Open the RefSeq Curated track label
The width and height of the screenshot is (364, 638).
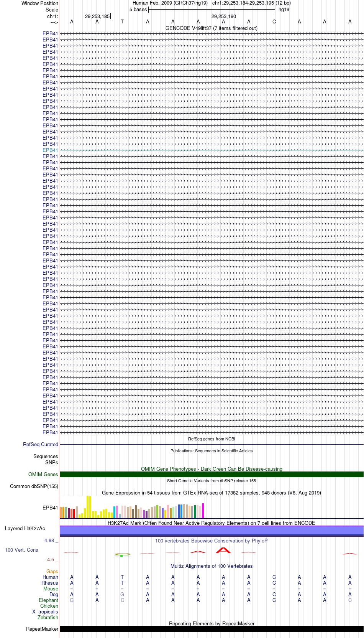41,444
